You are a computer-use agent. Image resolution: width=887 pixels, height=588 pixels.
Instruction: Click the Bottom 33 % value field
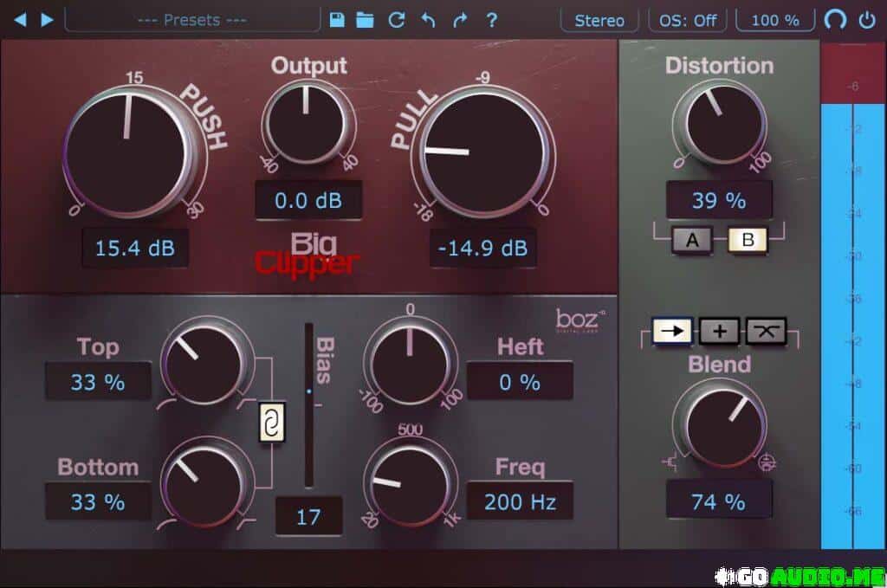coord(99,501)
